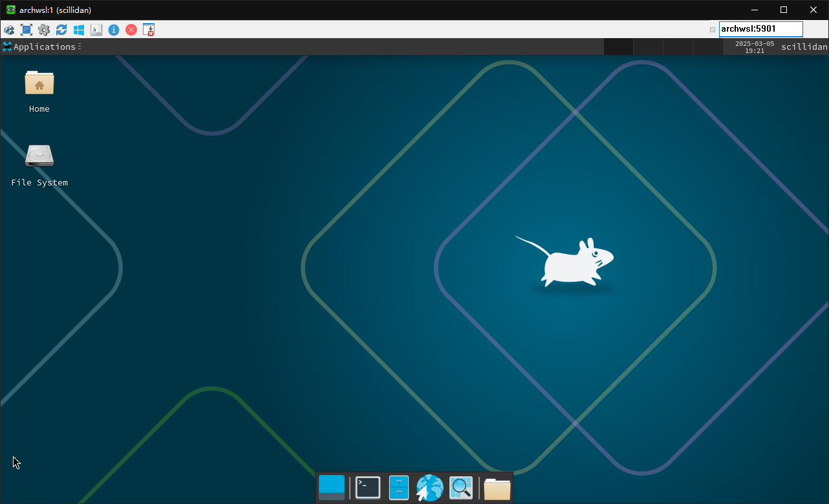
Task: Select the Home desktop folder icon
Action: tap(39, 83)
